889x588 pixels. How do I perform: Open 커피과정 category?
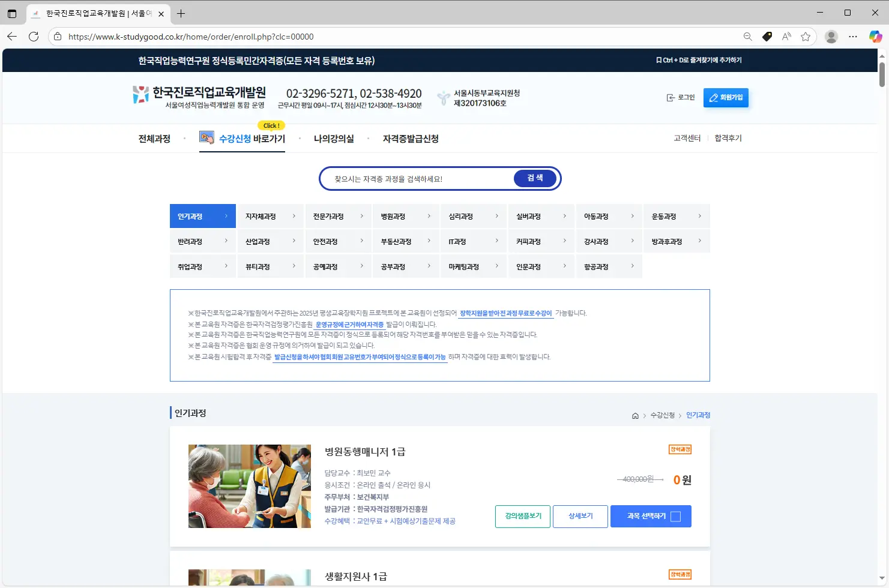pyautogui.click(x=541, y=241)
